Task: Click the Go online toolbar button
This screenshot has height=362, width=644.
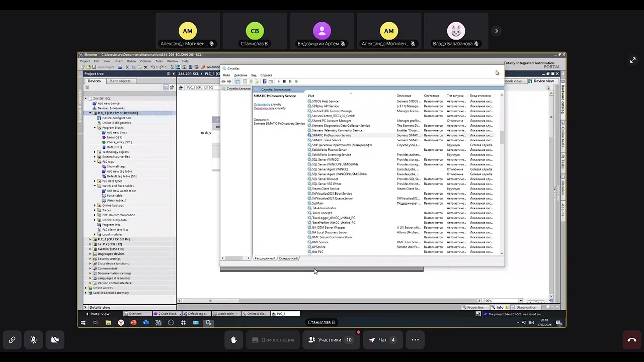Action: click(211, 67)
